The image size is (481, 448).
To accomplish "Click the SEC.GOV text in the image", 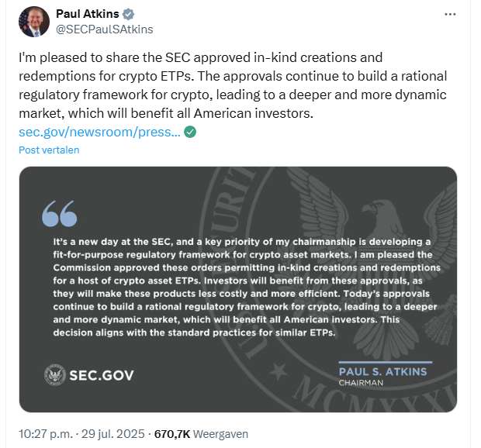I will coord(102,375).
